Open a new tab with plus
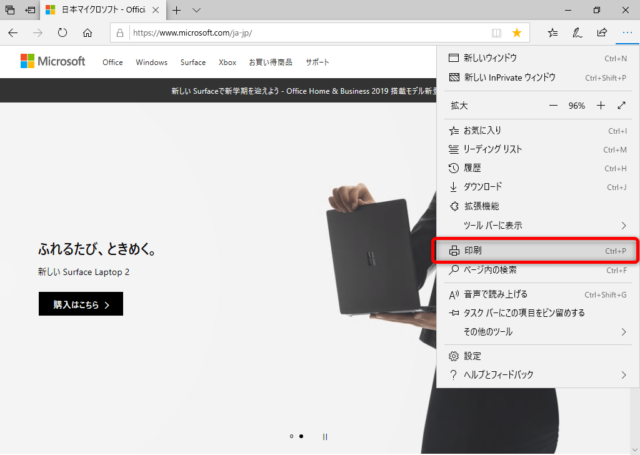The height and width of the screenshot is (455, 640). click(176, 10)
